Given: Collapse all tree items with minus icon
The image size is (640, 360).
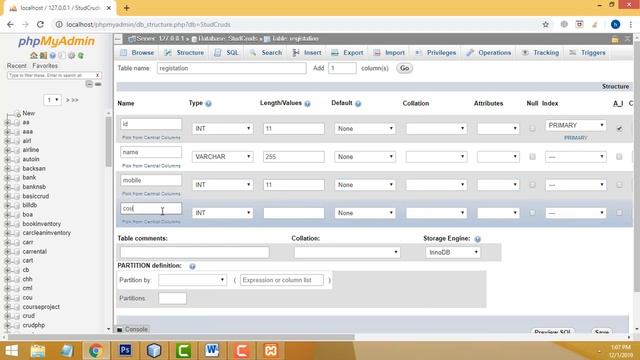Looking at the screenshot, I should [x=89, y=84].
